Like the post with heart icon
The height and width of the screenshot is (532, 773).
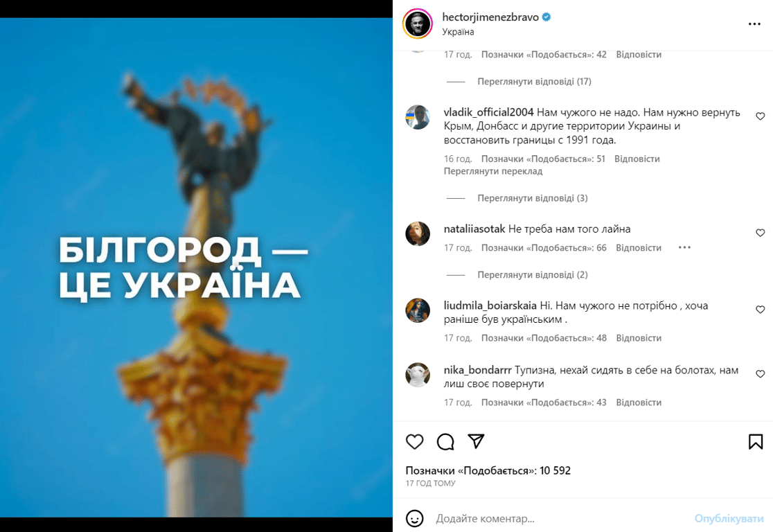tap(415, 442)
